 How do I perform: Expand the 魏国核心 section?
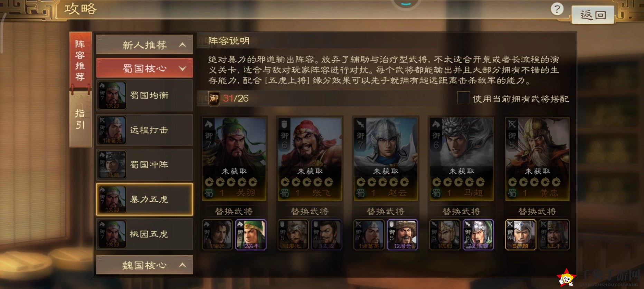144,265
